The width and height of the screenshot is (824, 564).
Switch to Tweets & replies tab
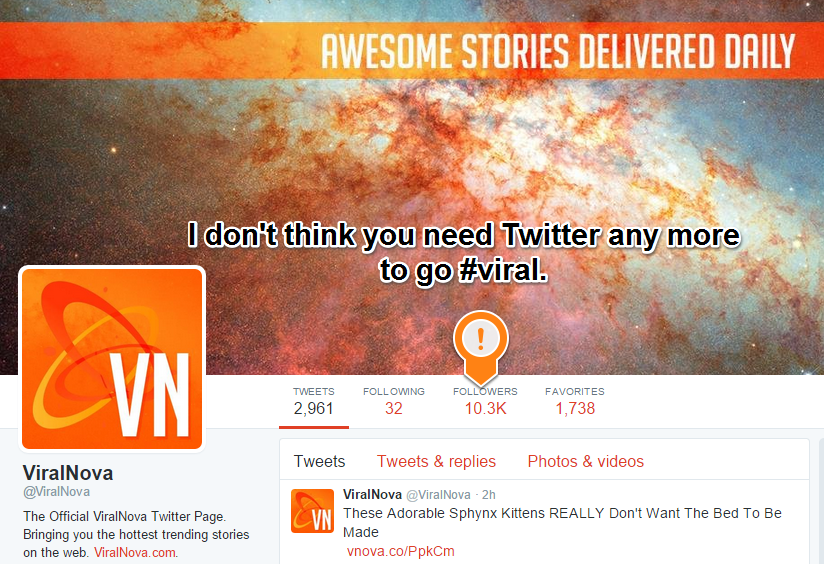pyautogui.click(x=436, y=461)
